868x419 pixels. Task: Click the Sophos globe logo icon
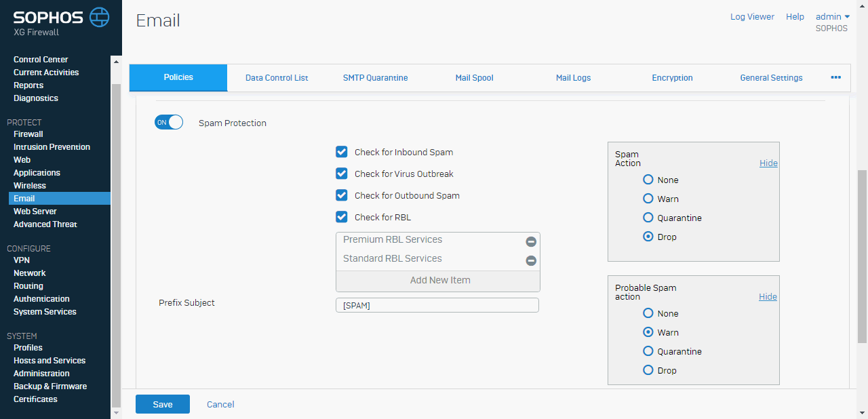pyautogui.click(x=99, y=17)
